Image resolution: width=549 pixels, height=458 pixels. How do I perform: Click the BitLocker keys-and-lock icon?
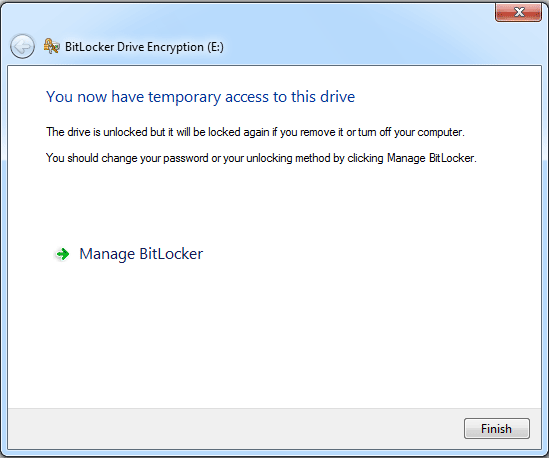click(51, 46)
